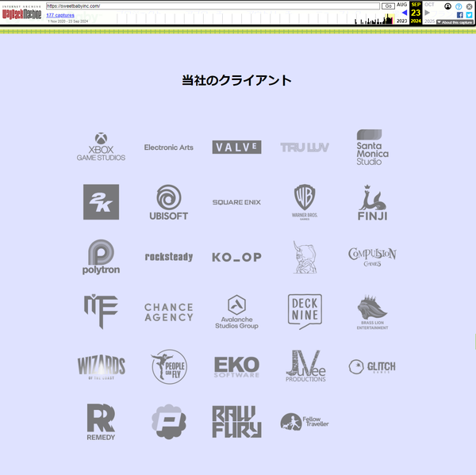Click the Rocksteady logo

click(x=169, y=257)
